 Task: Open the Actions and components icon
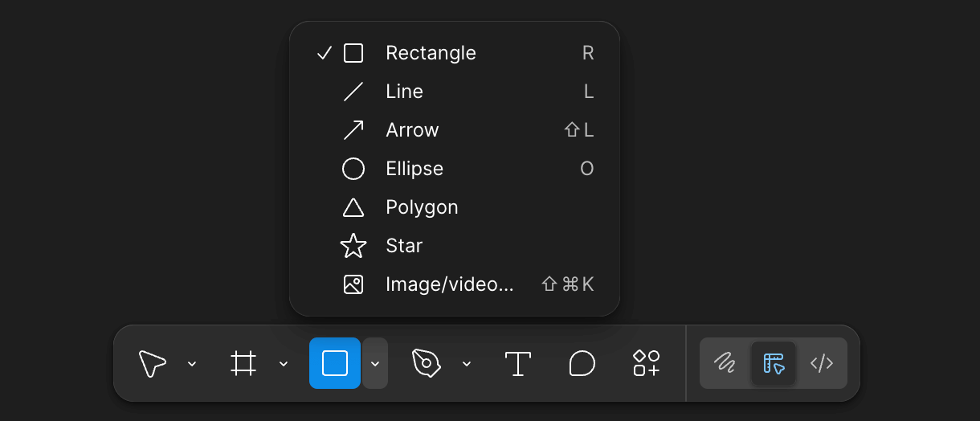click(647, 363)
